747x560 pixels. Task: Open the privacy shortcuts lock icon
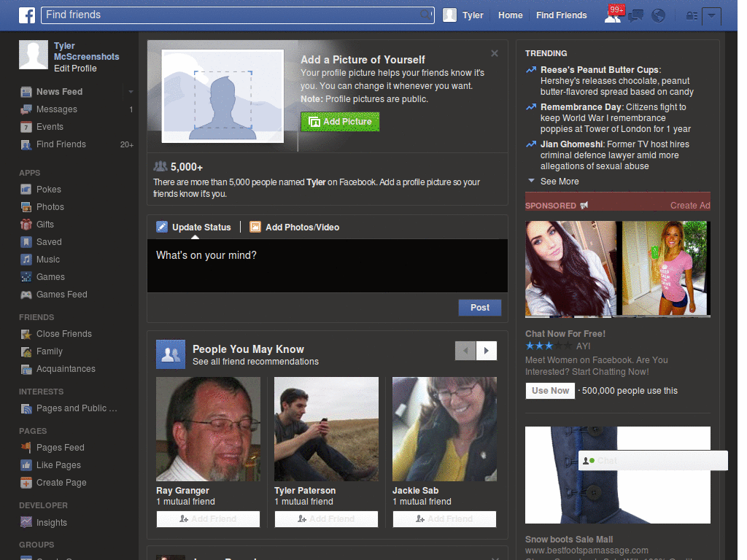[692, 16]
